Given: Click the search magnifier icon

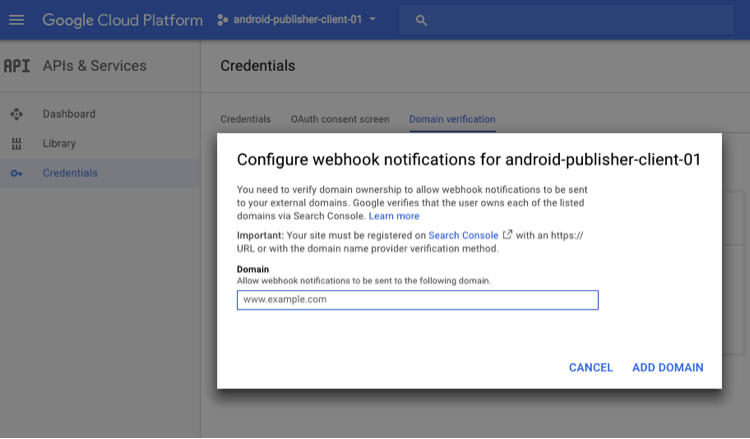Looking at the screenshot, I should 421,21.
